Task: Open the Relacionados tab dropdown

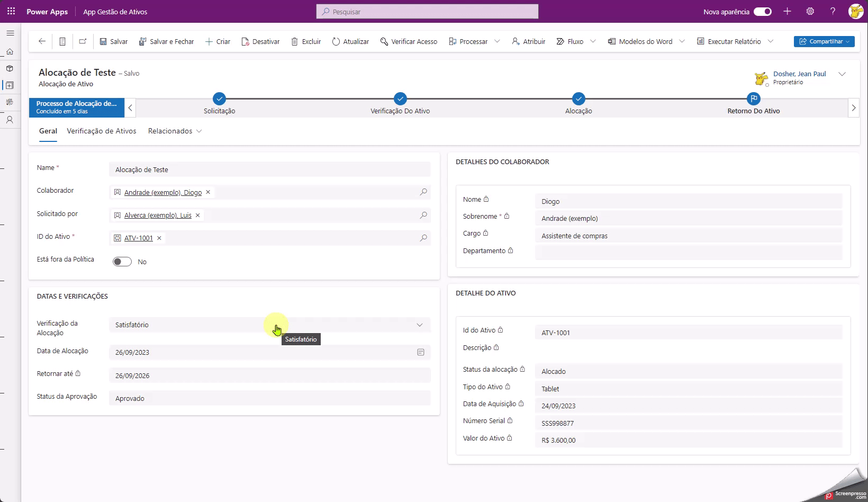Action: [x=199, y=131]
